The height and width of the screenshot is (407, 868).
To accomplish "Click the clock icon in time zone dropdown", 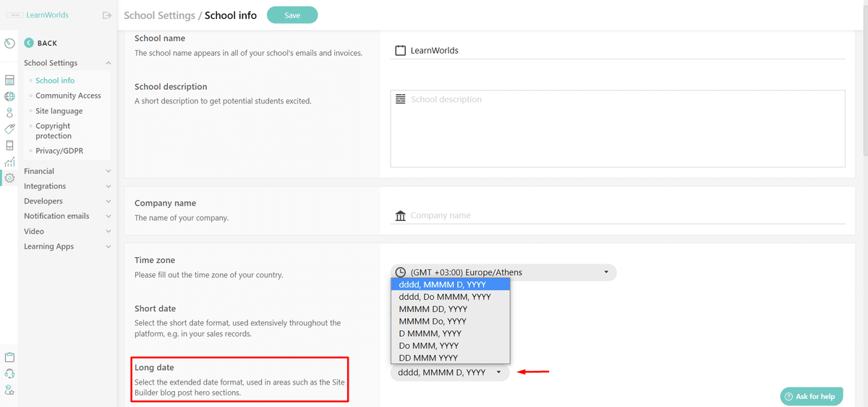I will pos(401,272).
